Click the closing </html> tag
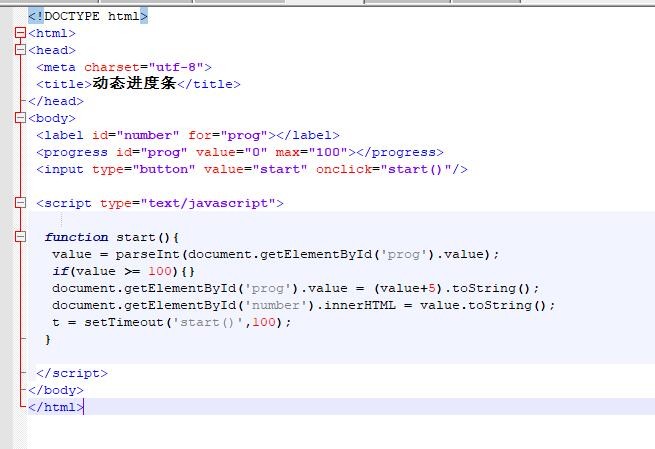655x449 pixels. click(x=56, y=407)
